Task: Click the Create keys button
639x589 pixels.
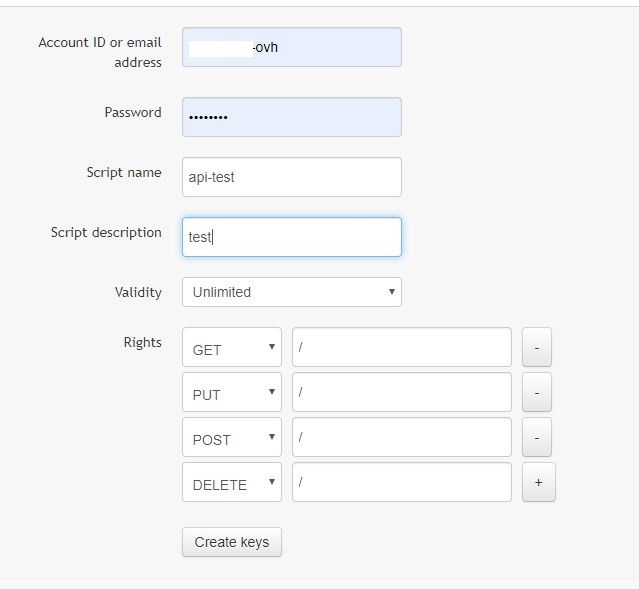Action: [x=232, y=542]
